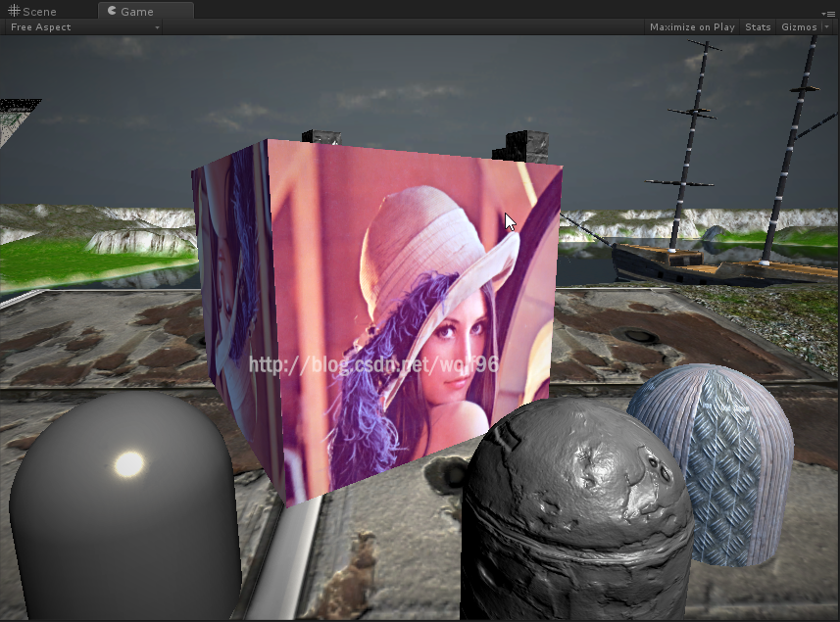Switch to the Scene tab
Viewport: 840px width, 622px height.
32,11
